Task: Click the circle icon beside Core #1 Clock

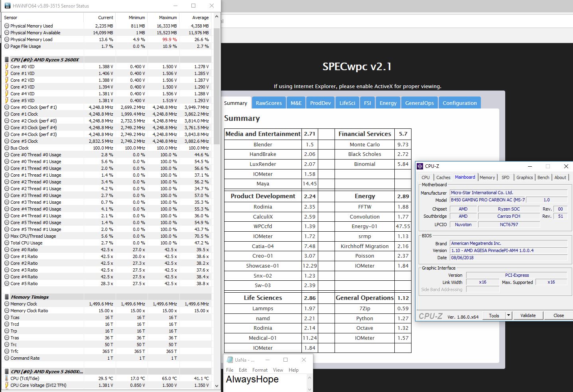Action: 7,114
